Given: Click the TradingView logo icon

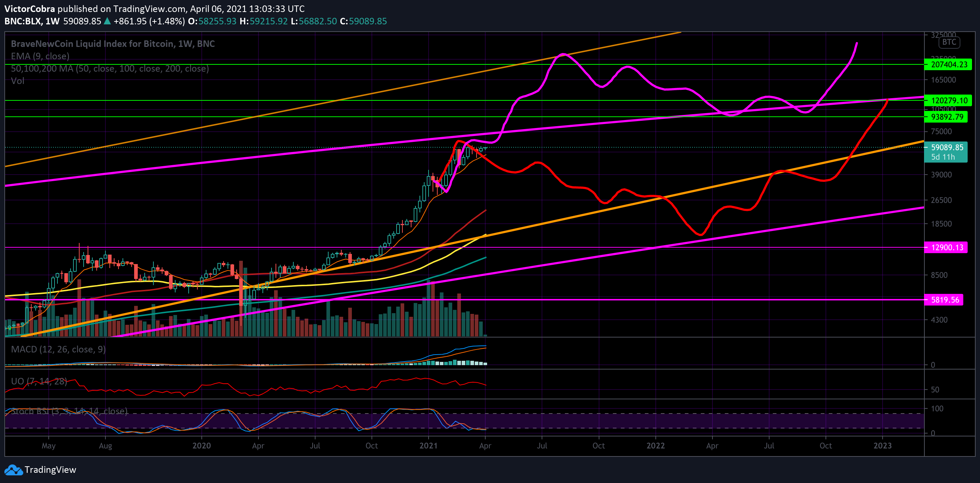Looking at the screenshot, I should 13,470.
